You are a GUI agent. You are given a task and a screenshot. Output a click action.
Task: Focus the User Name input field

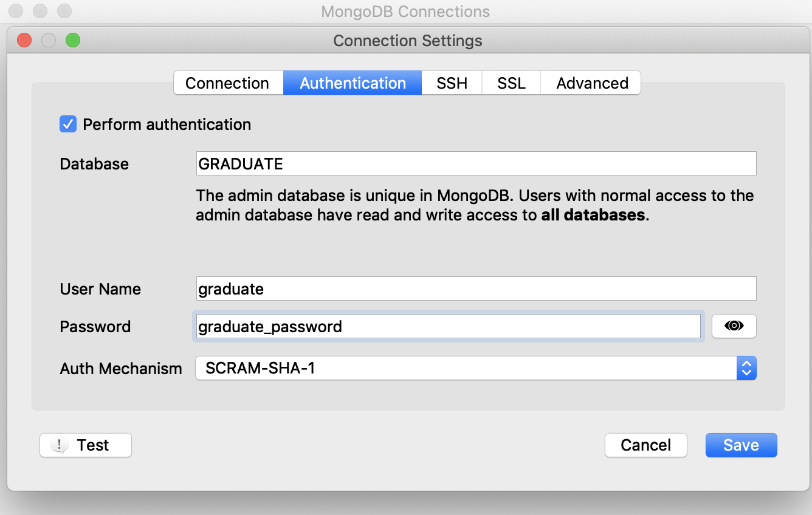point(476,288)
